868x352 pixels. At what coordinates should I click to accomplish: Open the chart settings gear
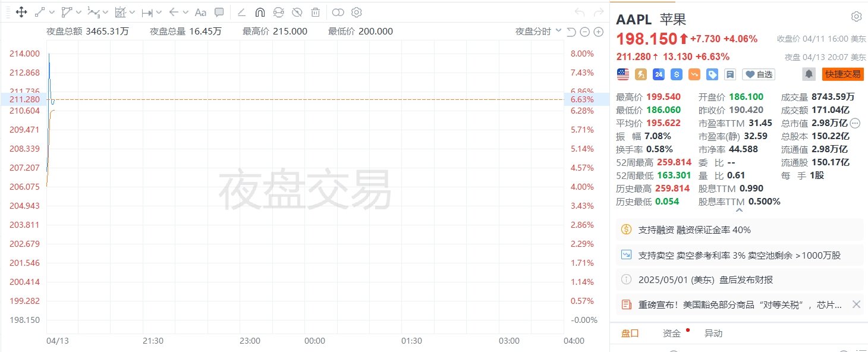click(x=356, y=12)
